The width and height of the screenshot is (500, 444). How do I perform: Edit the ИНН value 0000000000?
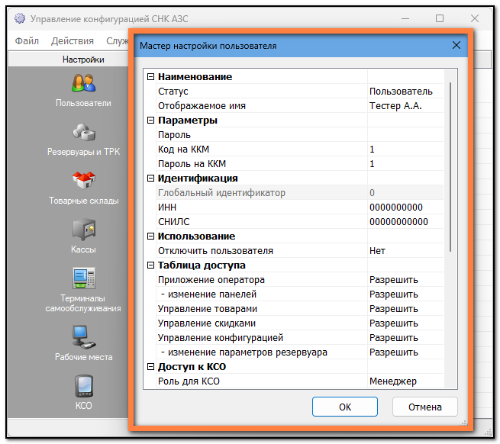pos(406,207)
